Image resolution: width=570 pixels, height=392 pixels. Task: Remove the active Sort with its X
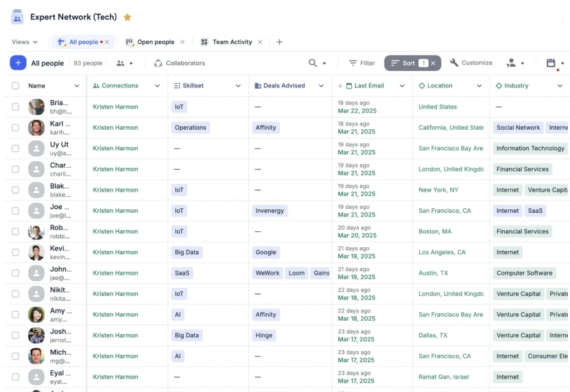434,63
